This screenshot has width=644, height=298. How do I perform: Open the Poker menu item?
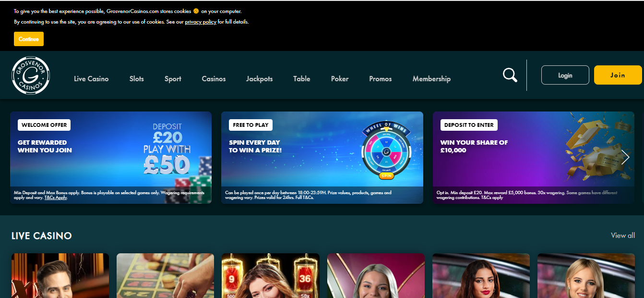(x=340, y=79)
